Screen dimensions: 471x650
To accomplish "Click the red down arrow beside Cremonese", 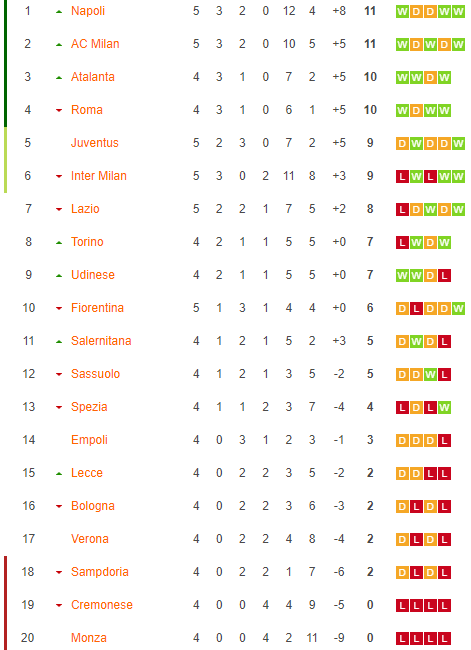I will [59, 606].
